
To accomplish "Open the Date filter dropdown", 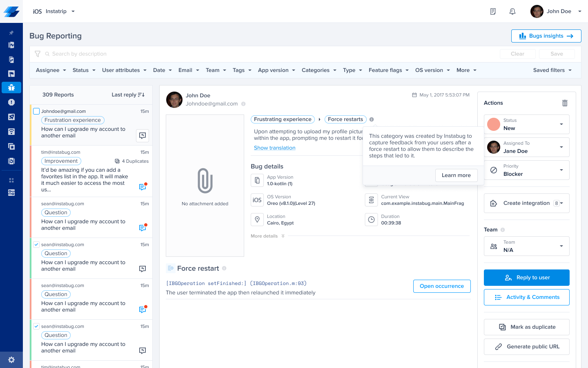I will 163,70.
